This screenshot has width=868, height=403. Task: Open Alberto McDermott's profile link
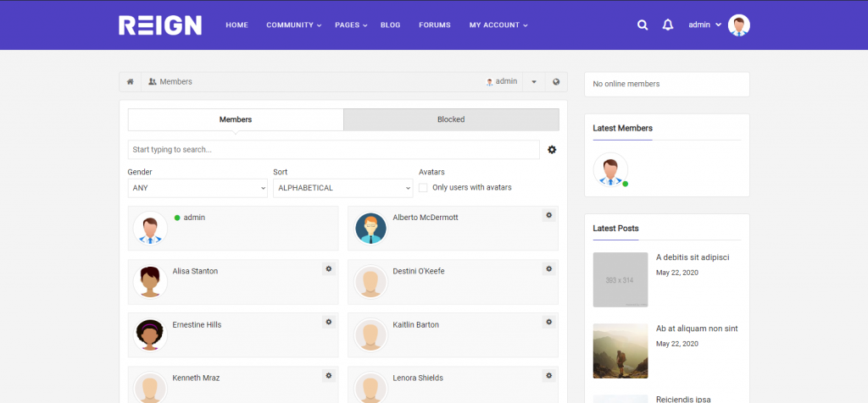click(x=426, y=218)
